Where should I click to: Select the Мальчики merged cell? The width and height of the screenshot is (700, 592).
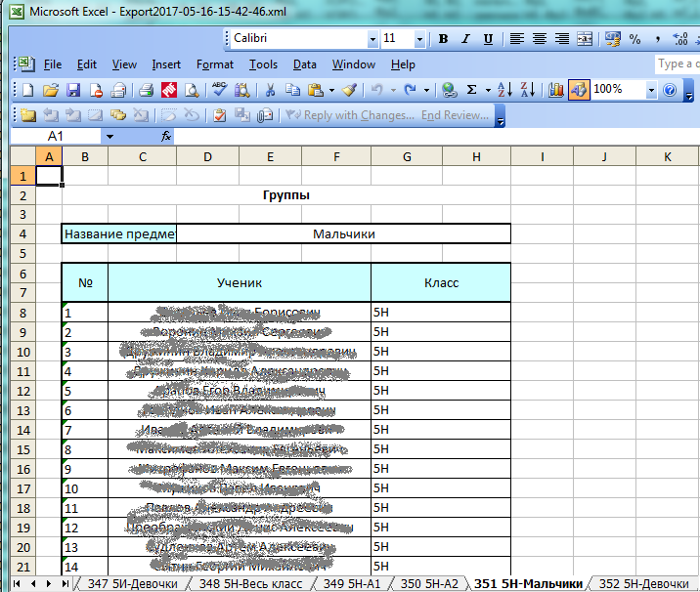click(x=343, y=233)
